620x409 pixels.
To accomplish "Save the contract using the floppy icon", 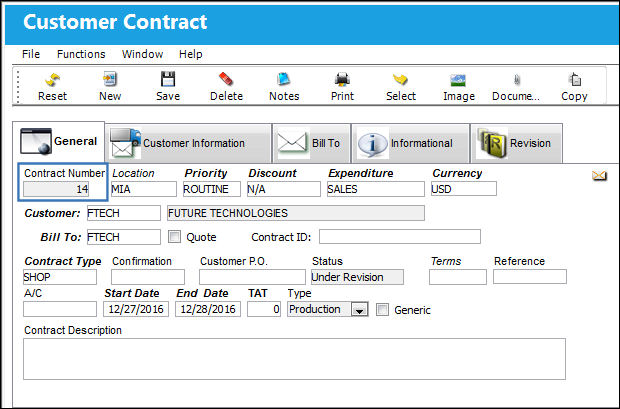I will (168, 79).
